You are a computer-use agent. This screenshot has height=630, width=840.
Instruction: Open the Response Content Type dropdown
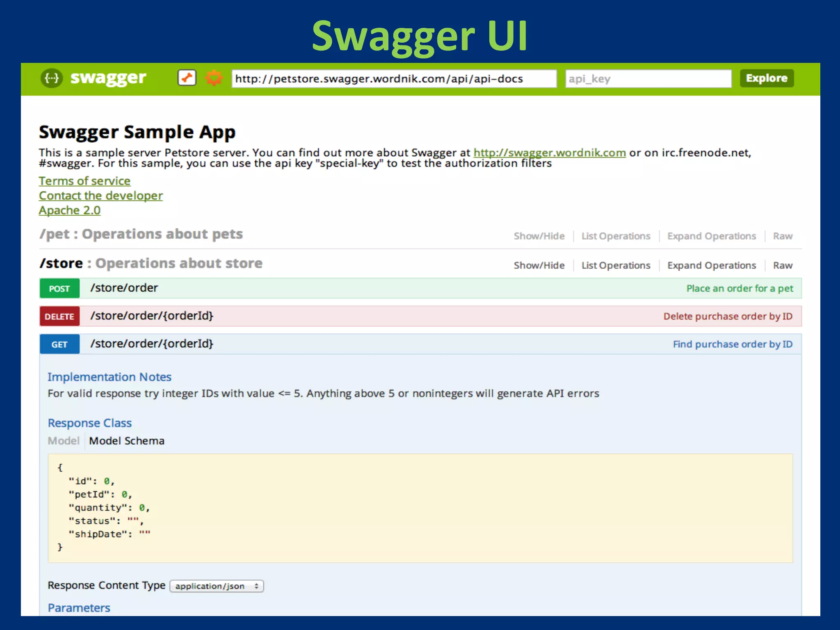tap(217, 586)
